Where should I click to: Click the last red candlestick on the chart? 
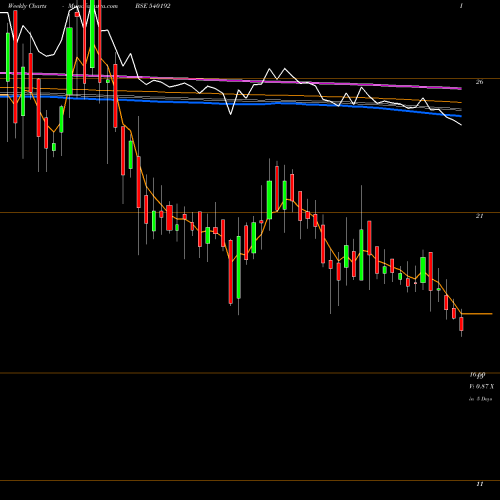coord(461,324)
